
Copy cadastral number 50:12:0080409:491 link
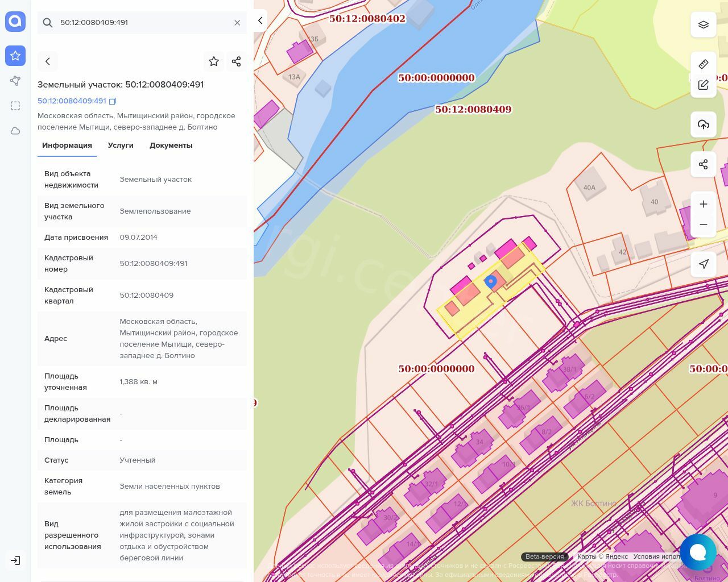[113, 101]
